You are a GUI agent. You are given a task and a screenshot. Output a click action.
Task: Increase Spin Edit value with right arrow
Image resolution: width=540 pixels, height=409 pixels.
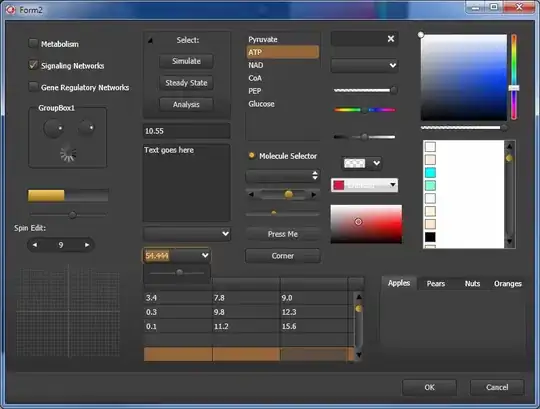coord(87,245)
